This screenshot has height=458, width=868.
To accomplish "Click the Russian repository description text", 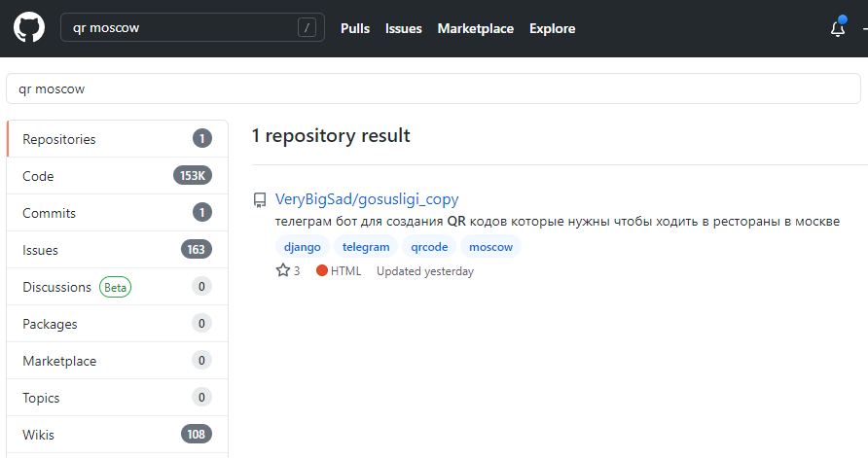I will tap(558, 222).
